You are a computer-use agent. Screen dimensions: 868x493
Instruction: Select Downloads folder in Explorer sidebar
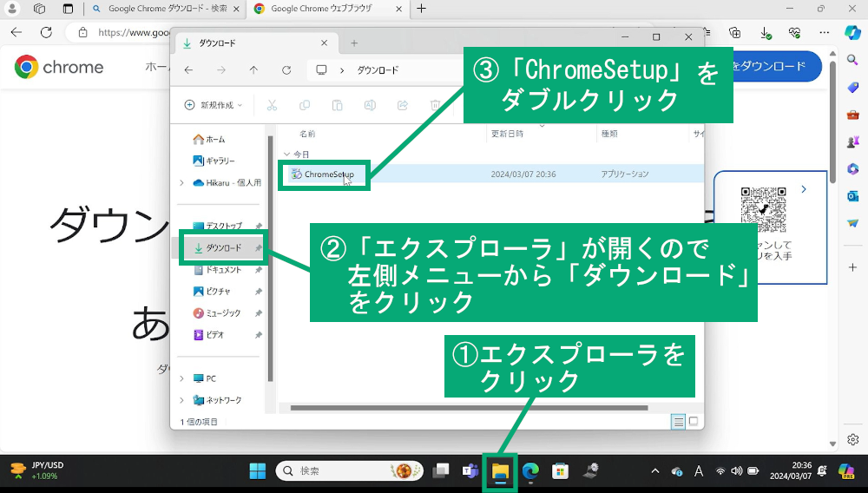pyautogui.click(x=223, y=248)
